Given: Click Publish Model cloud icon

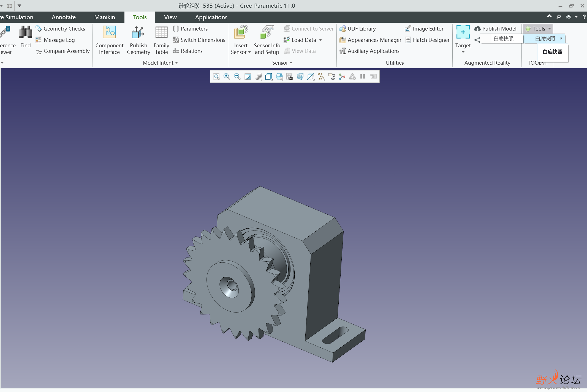Looking at the screenshot, I should tap(477, 29).
